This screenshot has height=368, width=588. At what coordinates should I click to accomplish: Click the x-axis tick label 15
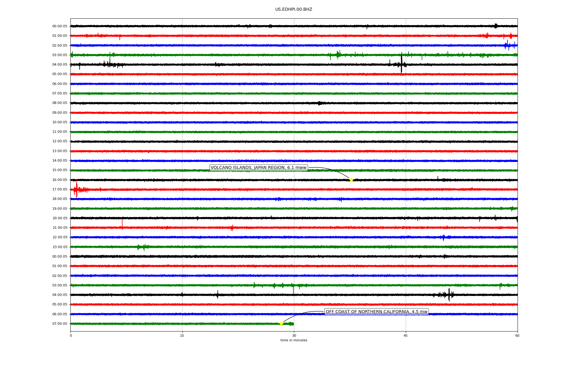[x=182, y=335]
